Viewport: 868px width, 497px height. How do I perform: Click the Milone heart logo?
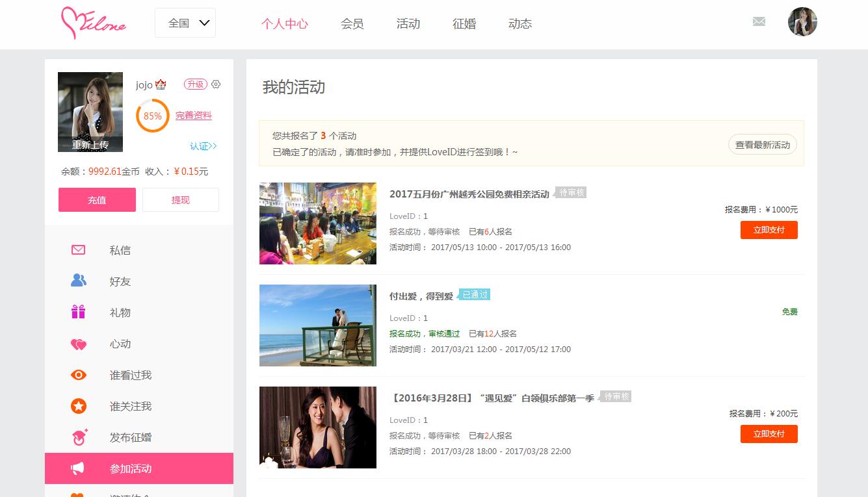[x=93, y=23]
